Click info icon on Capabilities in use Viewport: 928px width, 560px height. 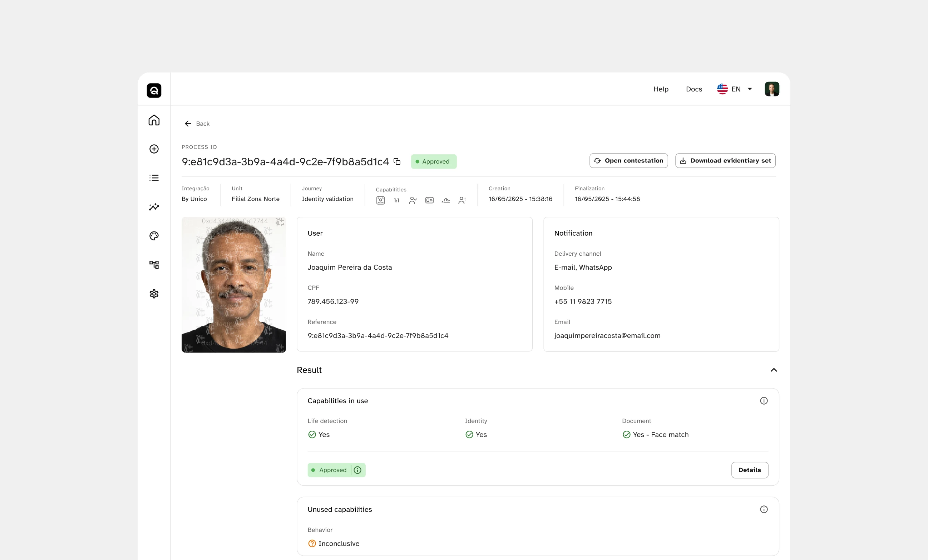coord(764,401)
